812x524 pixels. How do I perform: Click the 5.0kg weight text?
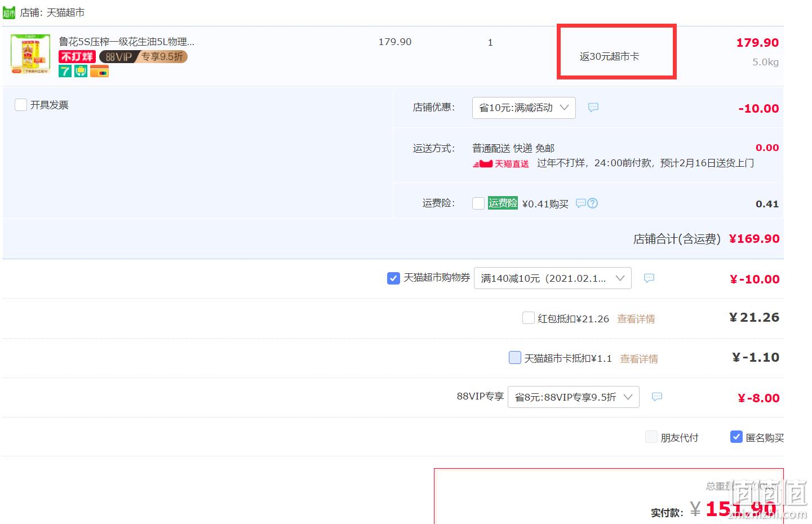coord(765,63)
